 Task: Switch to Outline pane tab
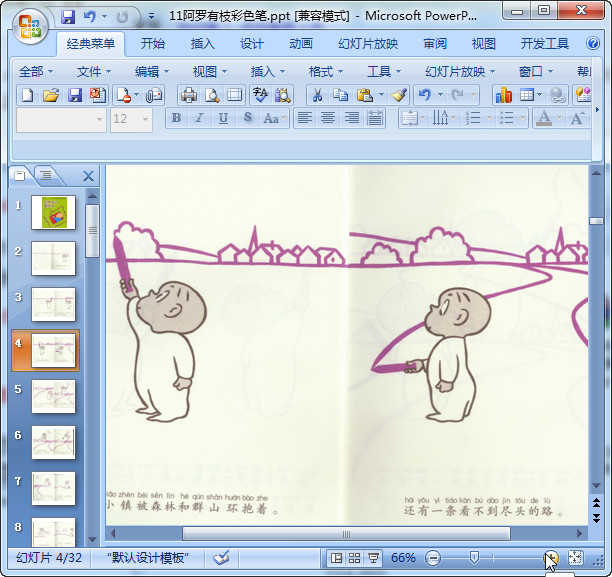(x=46, y=175)
